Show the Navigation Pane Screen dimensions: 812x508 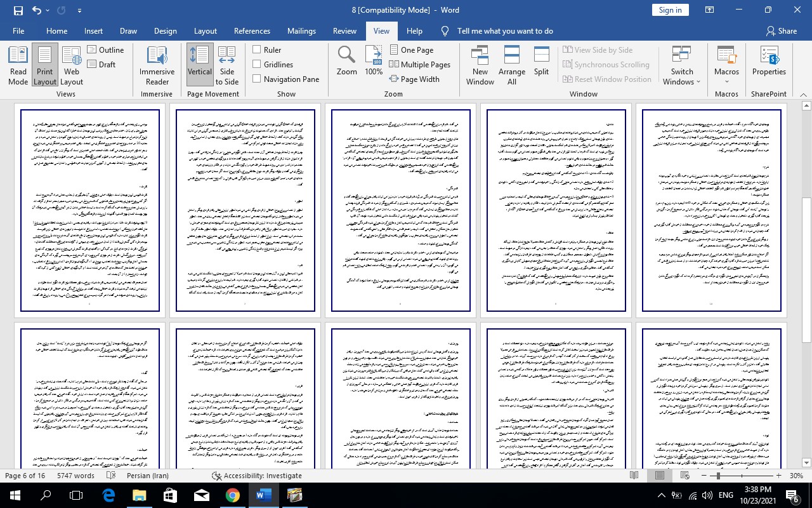tap(257, 79)
